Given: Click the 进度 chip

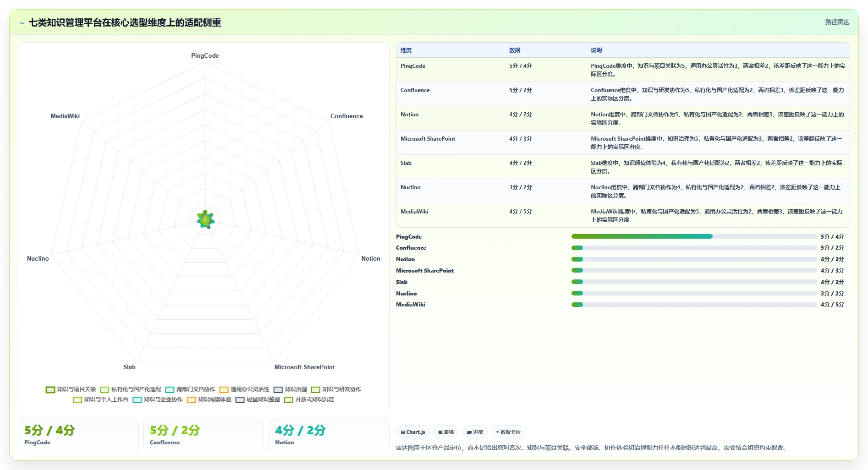Looking at the screenshot, I should (475, 432).
